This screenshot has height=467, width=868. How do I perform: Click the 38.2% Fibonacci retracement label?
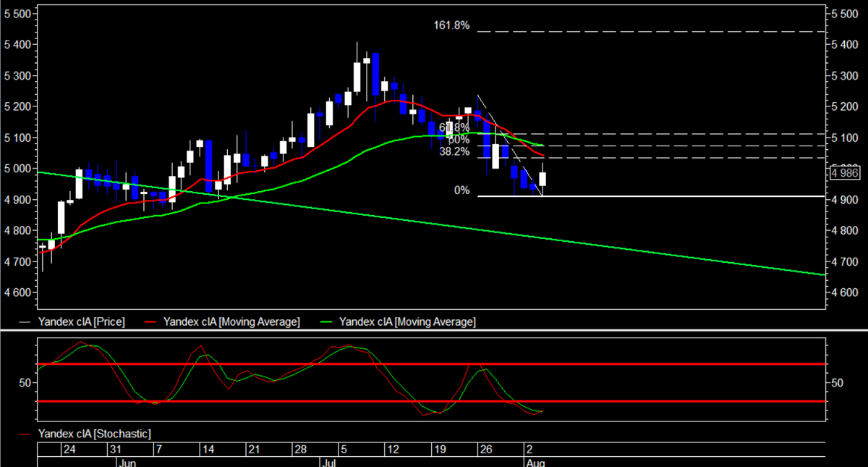tap(454, 151)
